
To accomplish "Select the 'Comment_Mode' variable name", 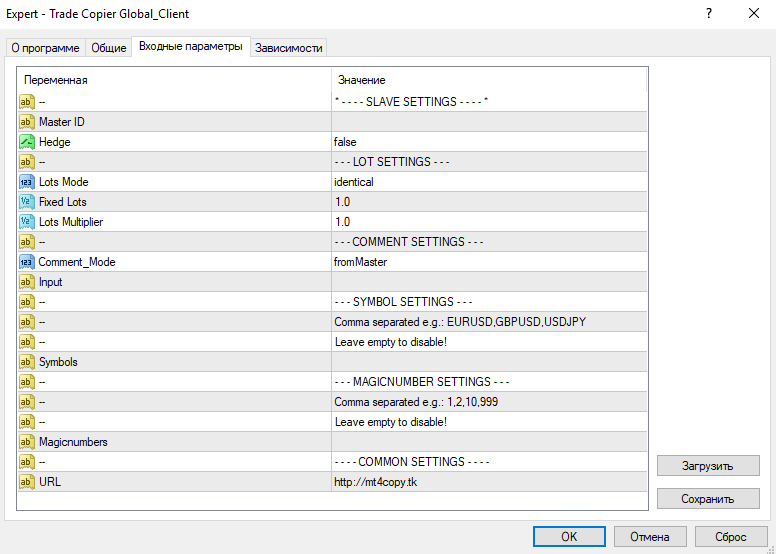I will coord(77,262).
